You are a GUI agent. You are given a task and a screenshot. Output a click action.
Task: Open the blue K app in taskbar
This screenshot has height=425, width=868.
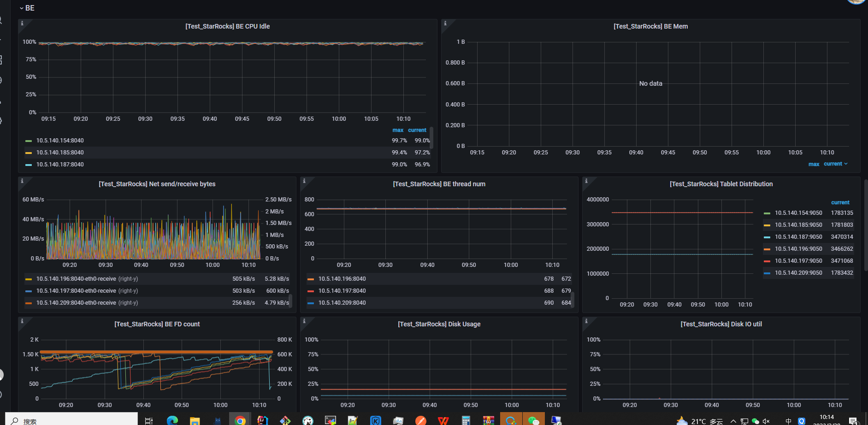click(375, 420)
